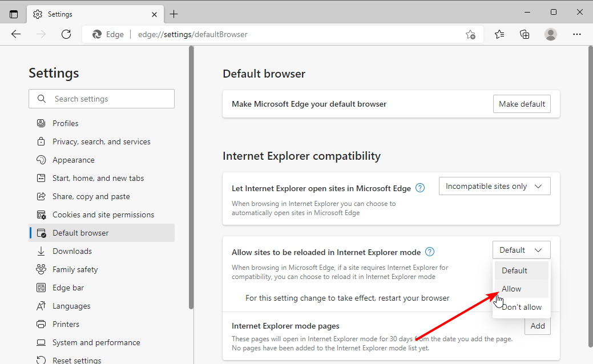Go to Privacy, search, and services
593x364 pixels.
point(102,141)
